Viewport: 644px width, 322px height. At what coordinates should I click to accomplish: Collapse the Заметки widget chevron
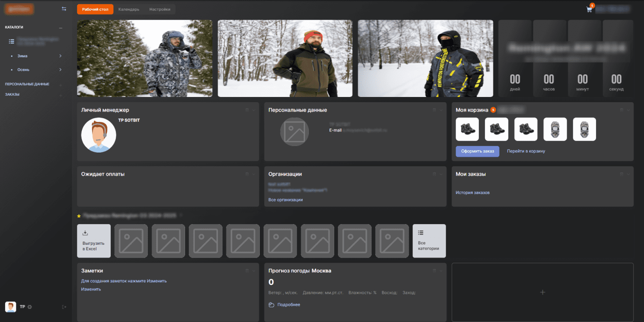click(x=254, y=271)
